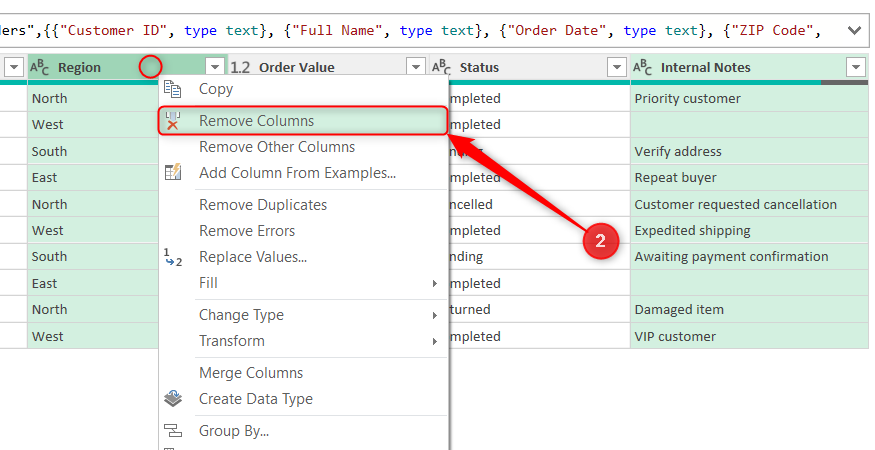This screenshot has height=450, width=875.
Task: Click the Status column ABC data type icon
Action: tap(441, 68)
